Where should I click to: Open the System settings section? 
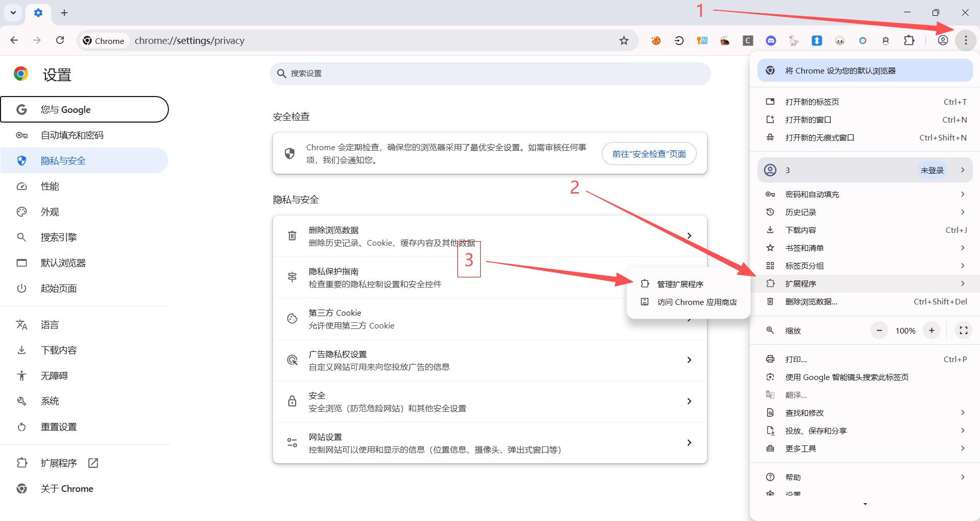[x=84, y=401]
